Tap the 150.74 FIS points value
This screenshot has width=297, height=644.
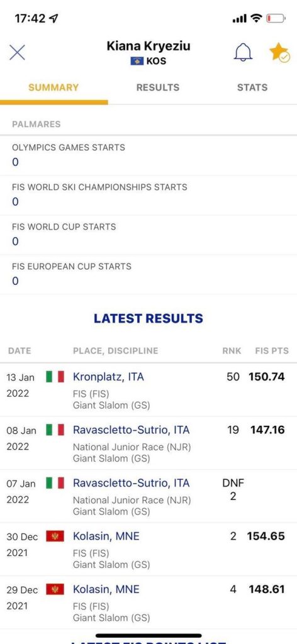click(x=267, y=377)
